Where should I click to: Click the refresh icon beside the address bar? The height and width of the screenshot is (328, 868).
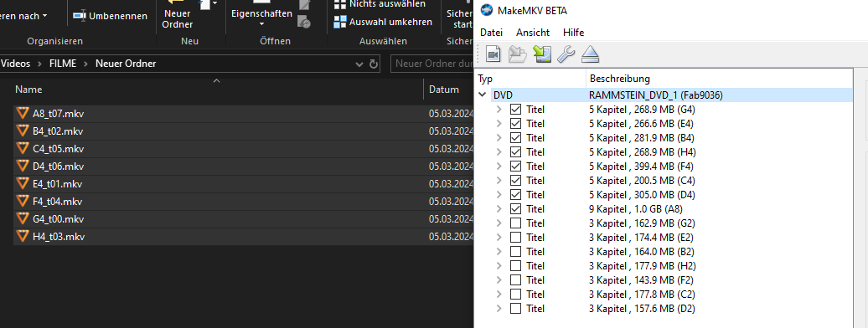click(x=374, y=64)
